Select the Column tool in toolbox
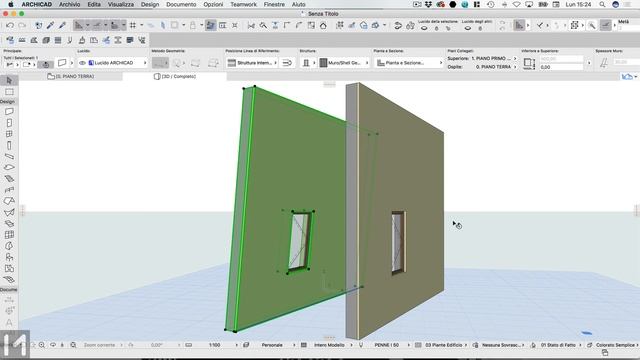This screenshot has height=360, width=640. (x=9, y=145)
